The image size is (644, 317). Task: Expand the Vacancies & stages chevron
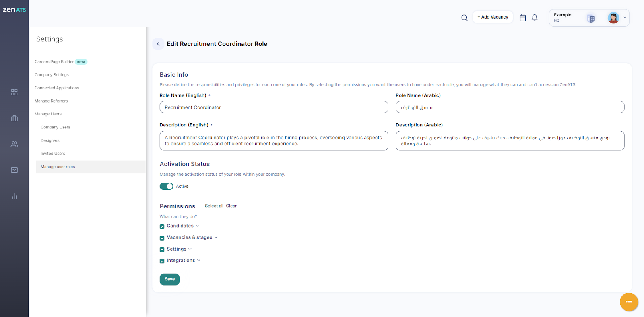click(216, 237)
